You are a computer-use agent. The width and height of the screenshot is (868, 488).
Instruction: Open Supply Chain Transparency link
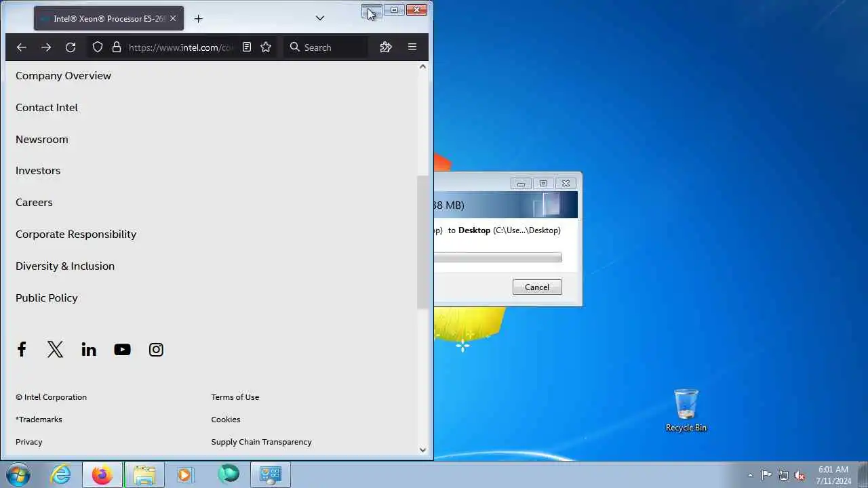pos(262,442)
